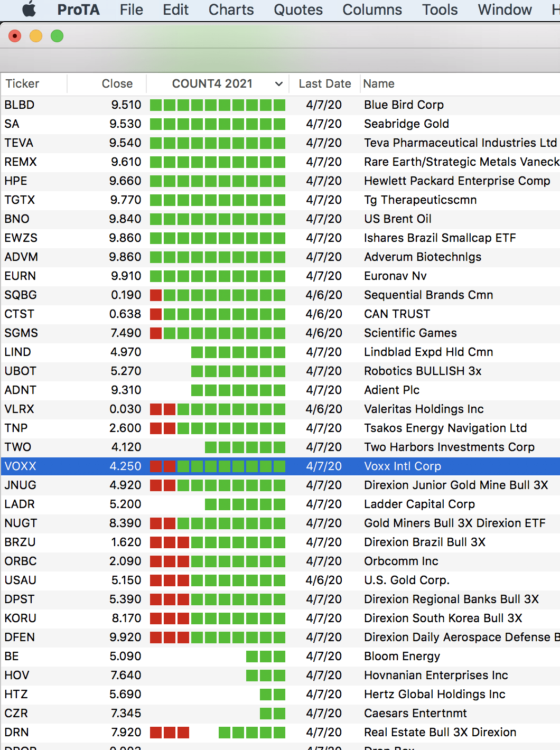Open the Quotes menu
The width and height of the screenshot is (560, 750).
pyautogui.click(x=298, y=10)
